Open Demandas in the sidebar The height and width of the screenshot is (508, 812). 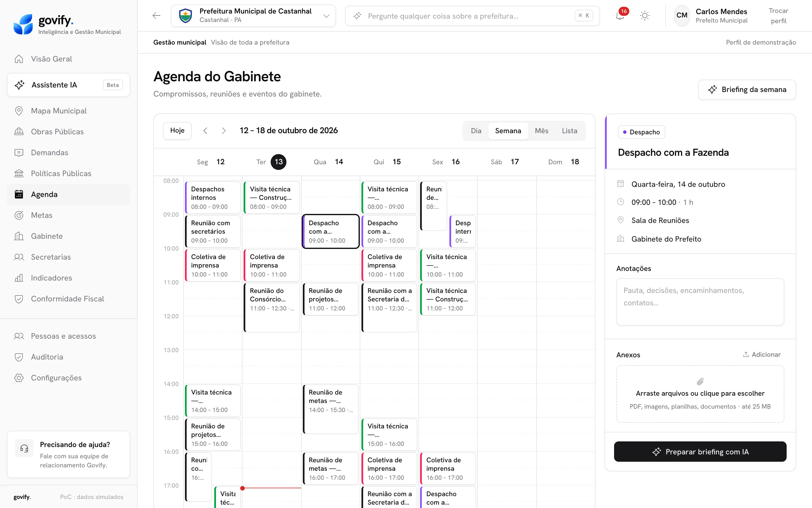69,152
